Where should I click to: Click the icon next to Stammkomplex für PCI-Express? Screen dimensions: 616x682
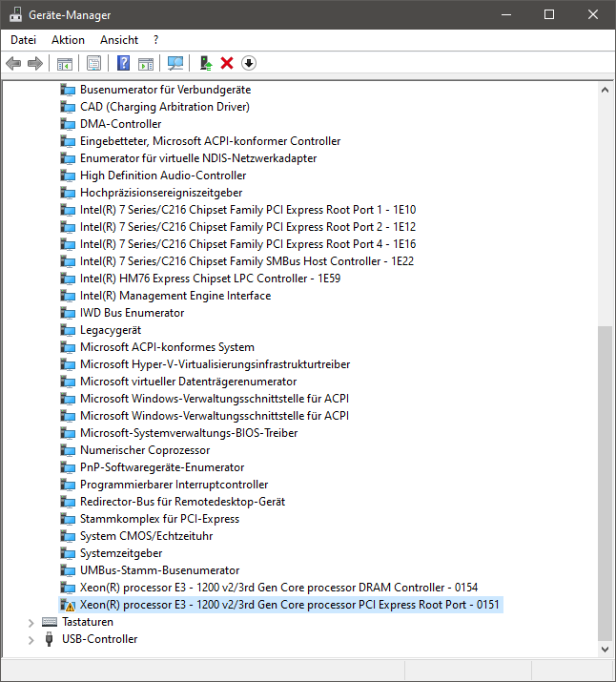pos(68,519)
